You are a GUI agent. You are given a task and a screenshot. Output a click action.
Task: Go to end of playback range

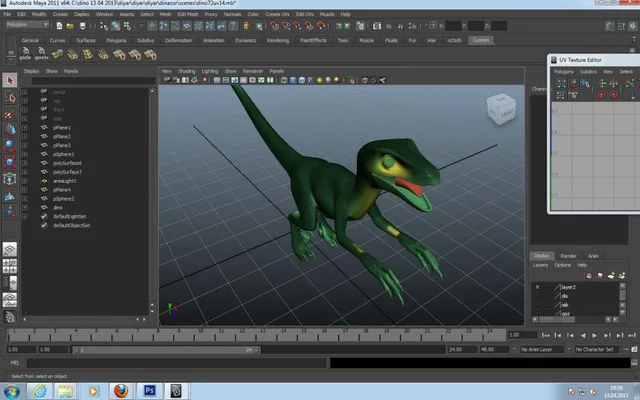click(632, 336)
